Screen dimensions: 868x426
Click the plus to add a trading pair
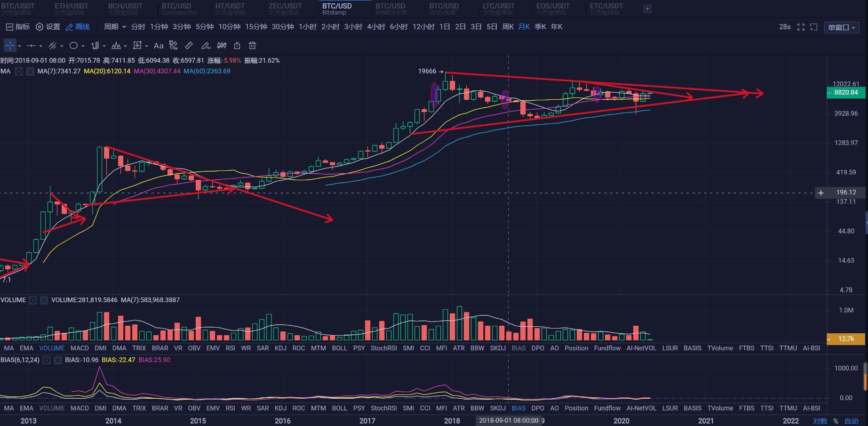647,8
